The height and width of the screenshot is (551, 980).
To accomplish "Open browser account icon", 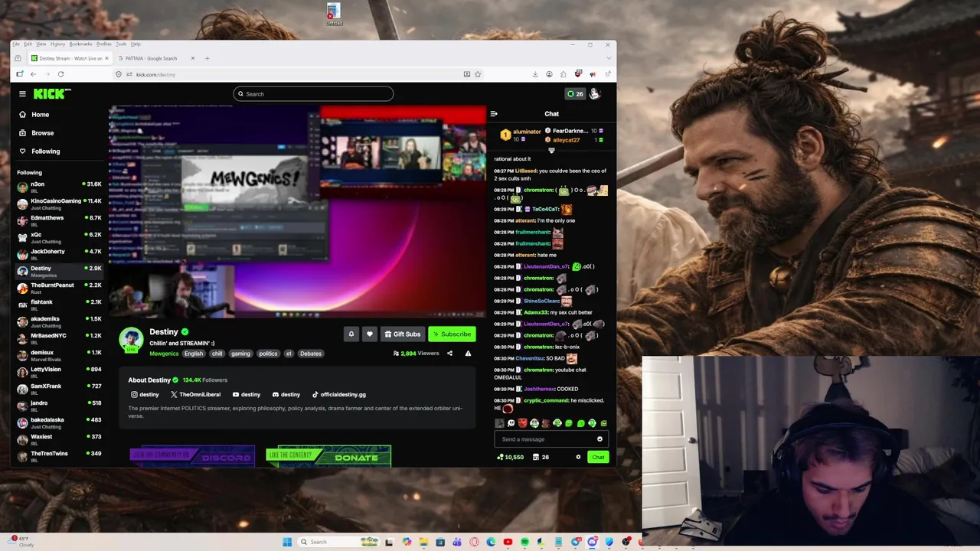I will coord(549,74).
